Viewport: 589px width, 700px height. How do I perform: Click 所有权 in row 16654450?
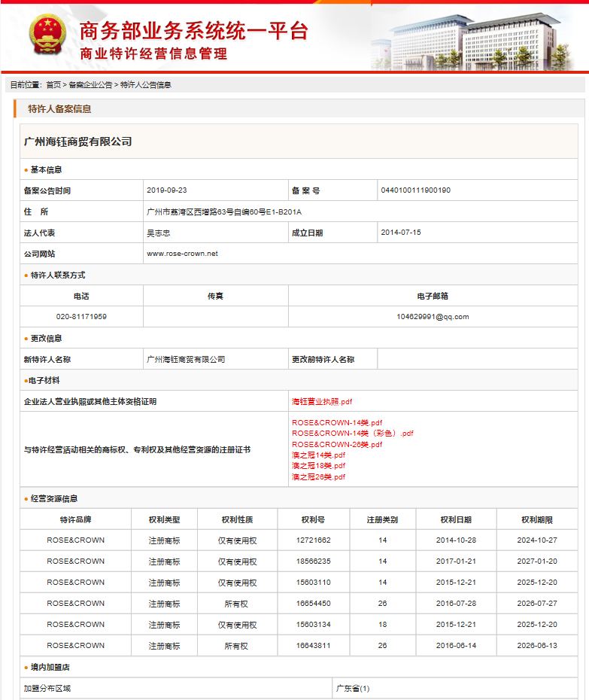coord(236,604)
